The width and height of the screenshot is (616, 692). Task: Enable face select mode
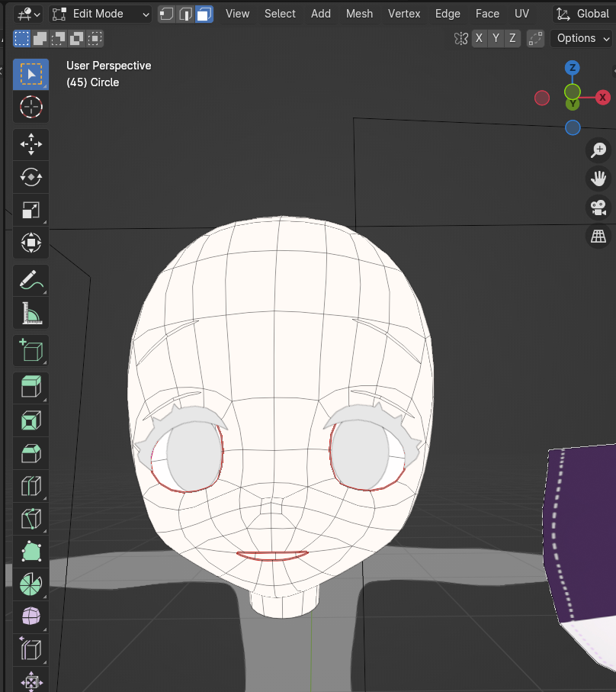204,14
